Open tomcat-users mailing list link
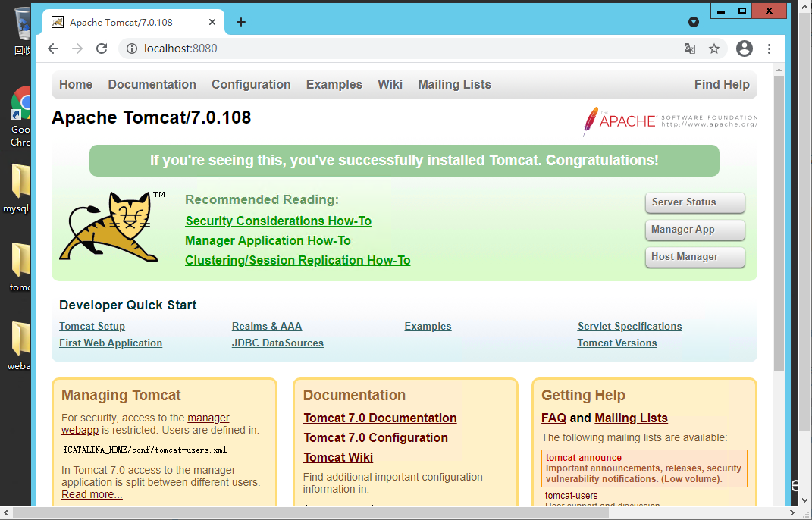 [571, 496]
